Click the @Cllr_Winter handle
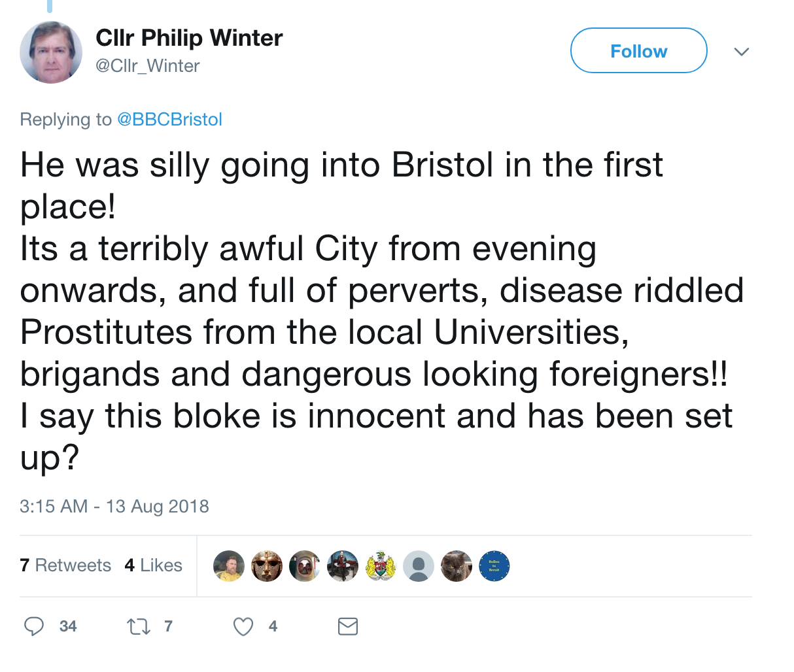This screenshot has width=794, height=672. click(148, 66)
